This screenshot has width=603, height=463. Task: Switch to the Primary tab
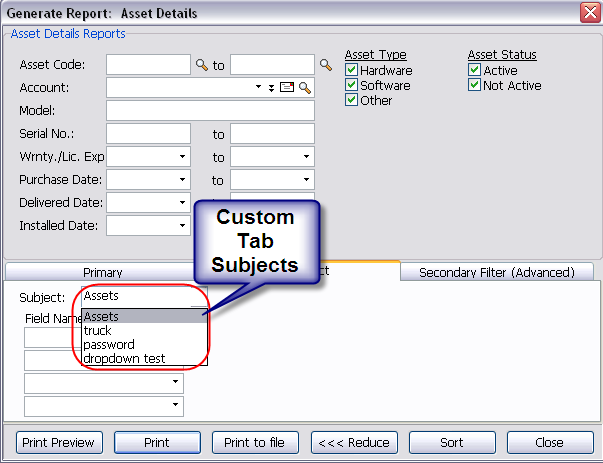[x=103, y=272]
